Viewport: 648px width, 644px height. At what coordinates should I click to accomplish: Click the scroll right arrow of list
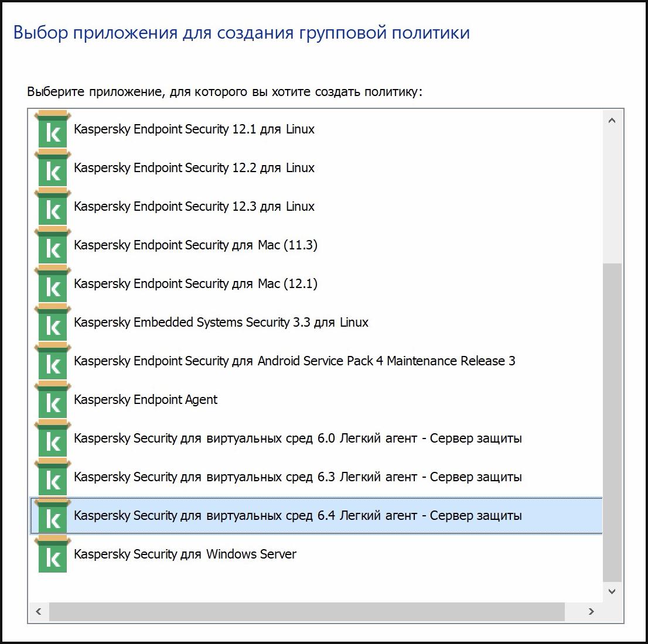tap(591, 611)
